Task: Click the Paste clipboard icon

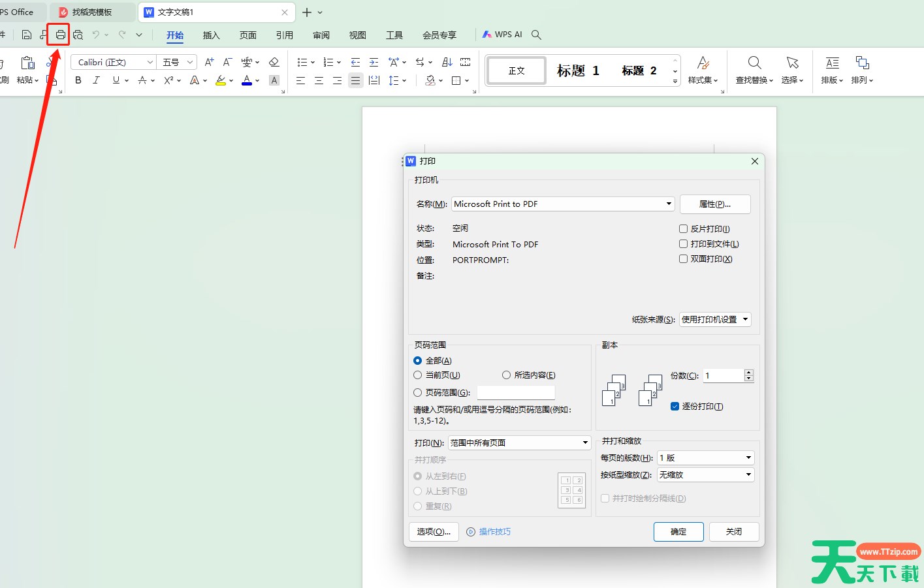Action: pyautogui.click(x=27, y=63)
